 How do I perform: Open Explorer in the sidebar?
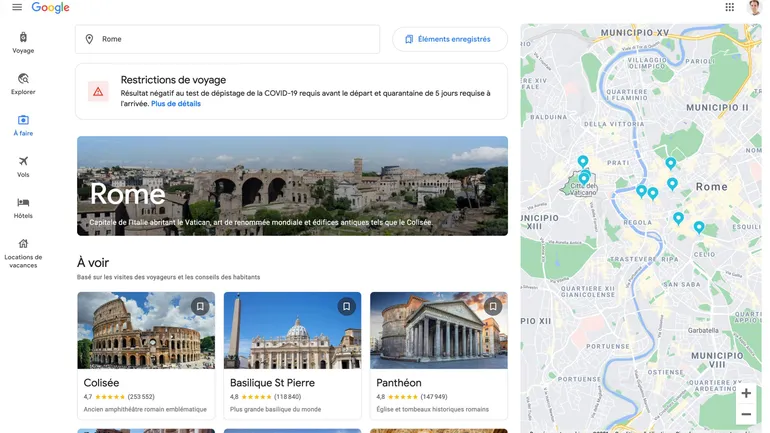tap(23, 84)
